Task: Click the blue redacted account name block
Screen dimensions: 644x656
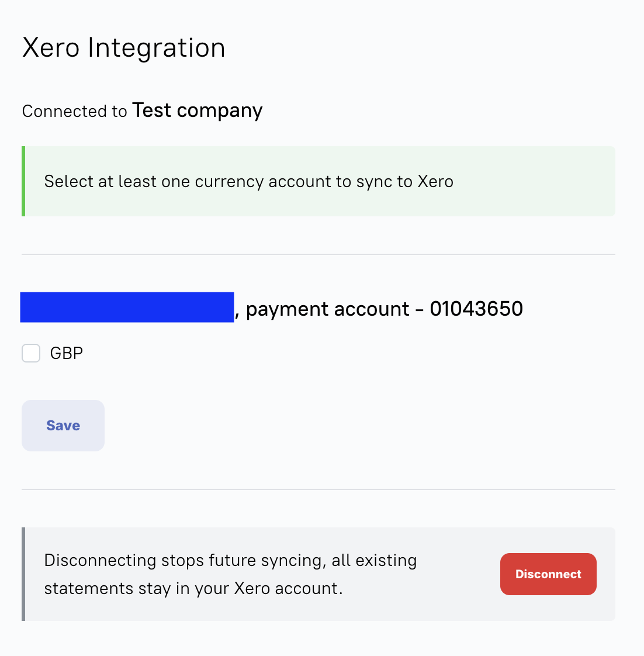Action: pyautogui.click(x=127, y=308)
